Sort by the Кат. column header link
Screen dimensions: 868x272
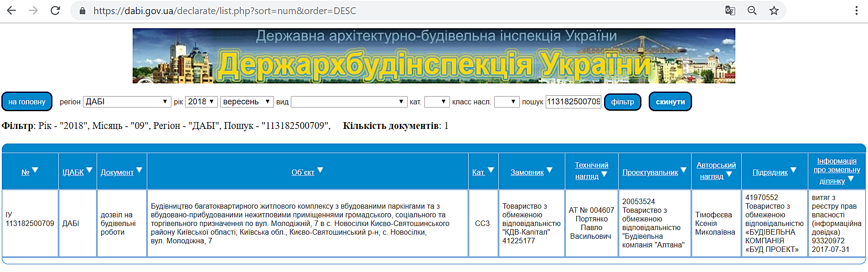point(479,172)
